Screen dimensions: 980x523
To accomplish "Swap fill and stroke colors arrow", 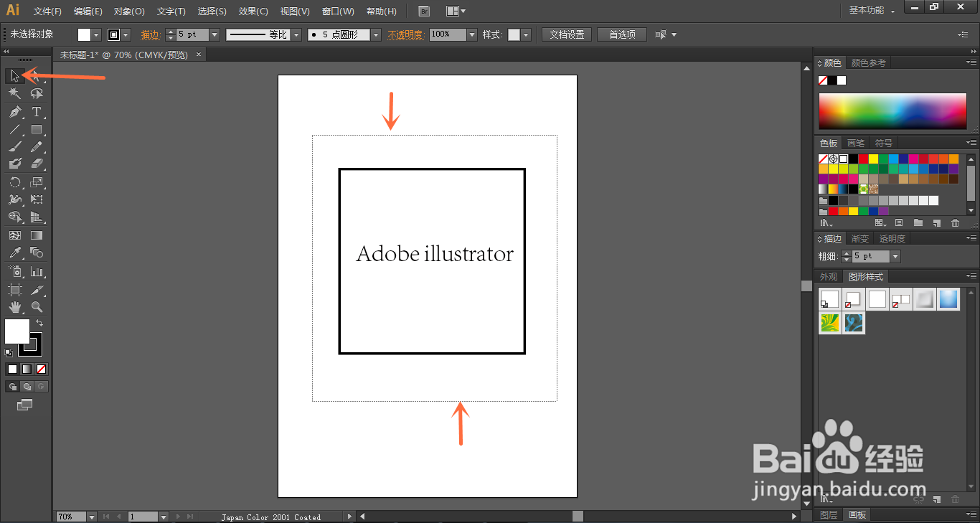I will tap(39, 324).
